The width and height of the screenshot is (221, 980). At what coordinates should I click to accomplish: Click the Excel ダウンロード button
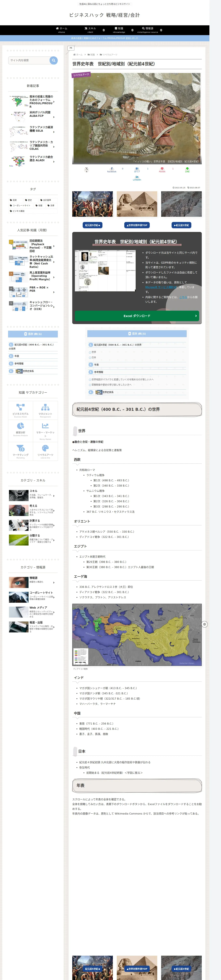[x=137, y=316]
